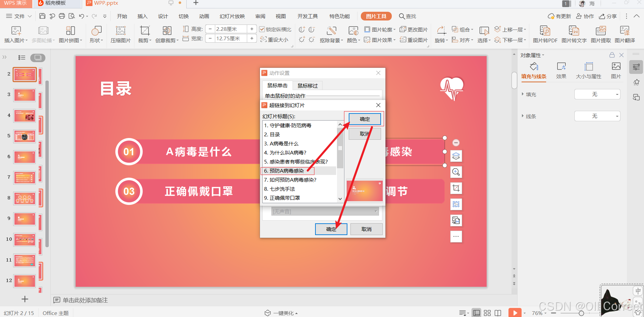Viewport: 644px width, 317px height.
Task: Open the Design (设计) ribbon tab
Action: [x=163, y=16]
